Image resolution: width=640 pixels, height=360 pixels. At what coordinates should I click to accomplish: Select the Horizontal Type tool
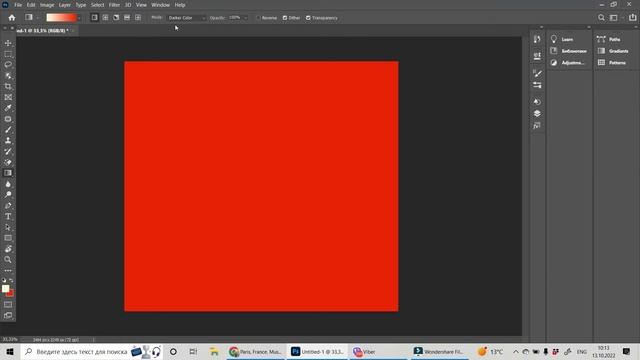pos(8,216)
